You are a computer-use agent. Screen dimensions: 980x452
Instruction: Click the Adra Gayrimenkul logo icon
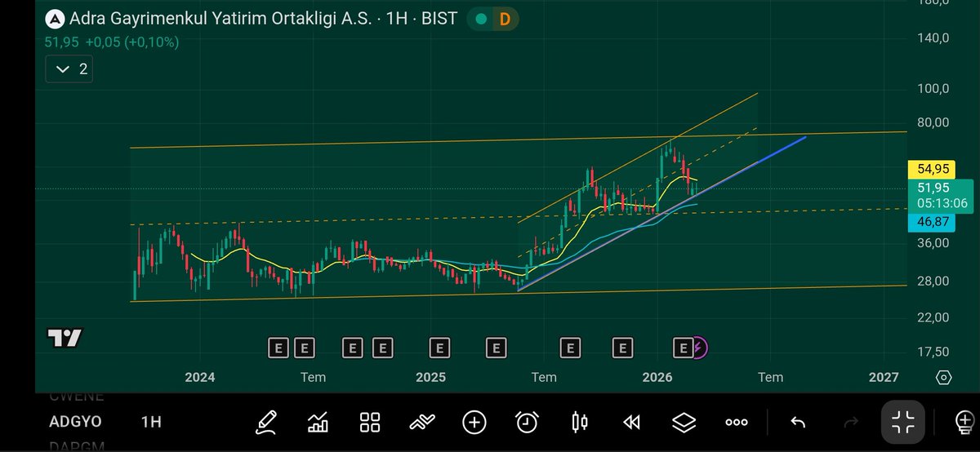click(55, 19)
